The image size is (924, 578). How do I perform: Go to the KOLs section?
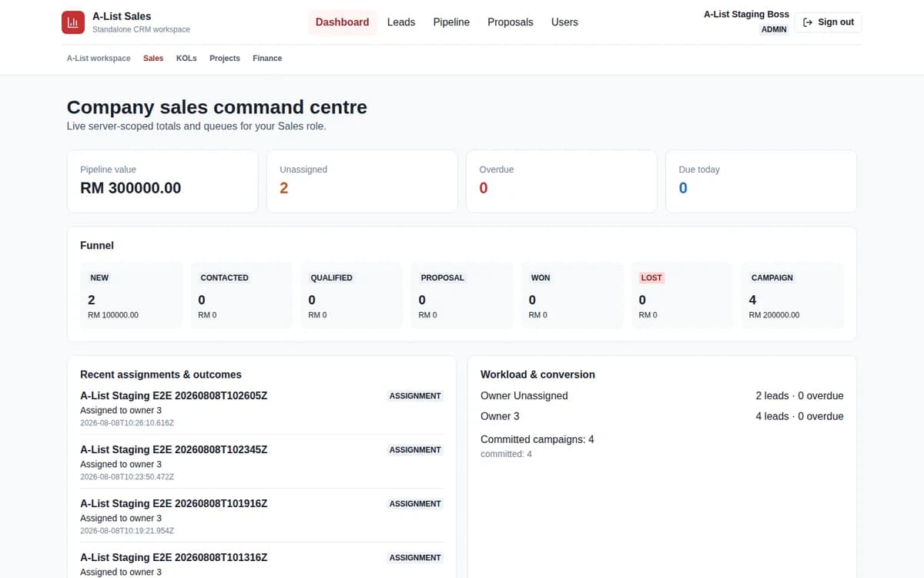pos(186,59)
